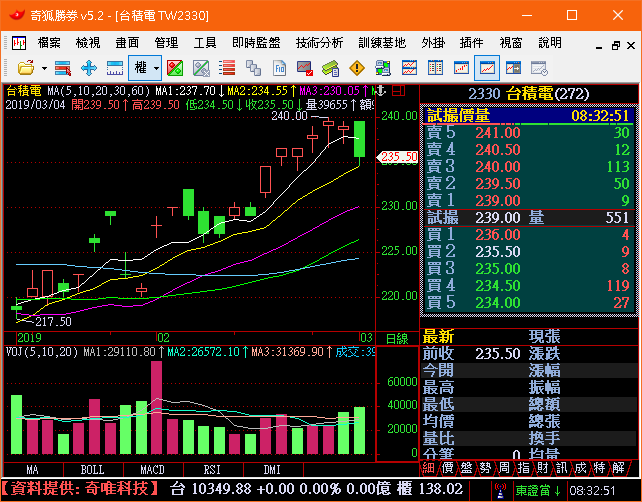Click the yellow diamond warning icon

[x=357, y=68]
